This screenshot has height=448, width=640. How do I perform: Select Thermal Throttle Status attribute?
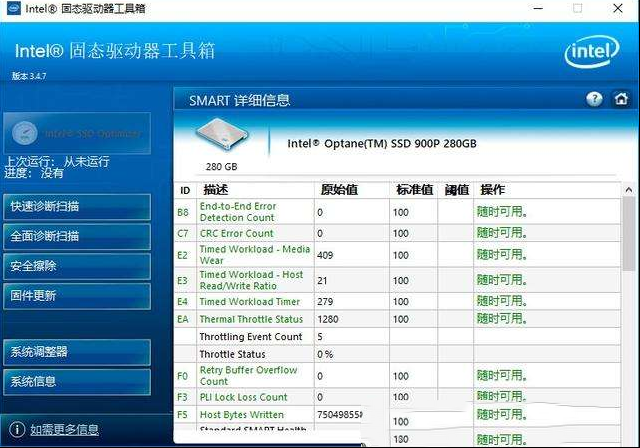tap(251, 319)
